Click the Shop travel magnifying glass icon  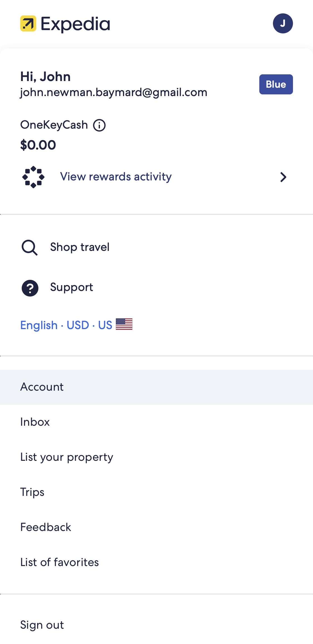30,247
